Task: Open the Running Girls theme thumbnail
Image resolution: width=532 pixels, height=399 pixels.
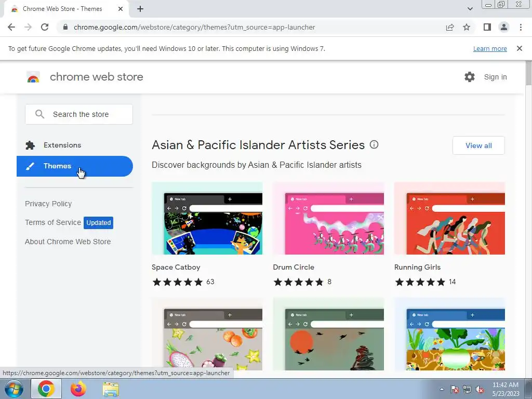Action: tap(449, 218)
